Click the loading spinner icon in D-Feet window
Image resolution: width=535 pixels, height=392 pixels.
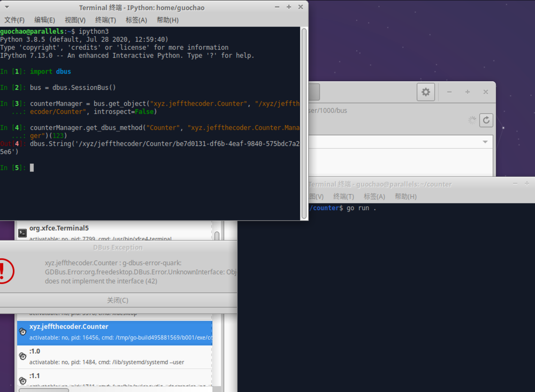point(472,120)
